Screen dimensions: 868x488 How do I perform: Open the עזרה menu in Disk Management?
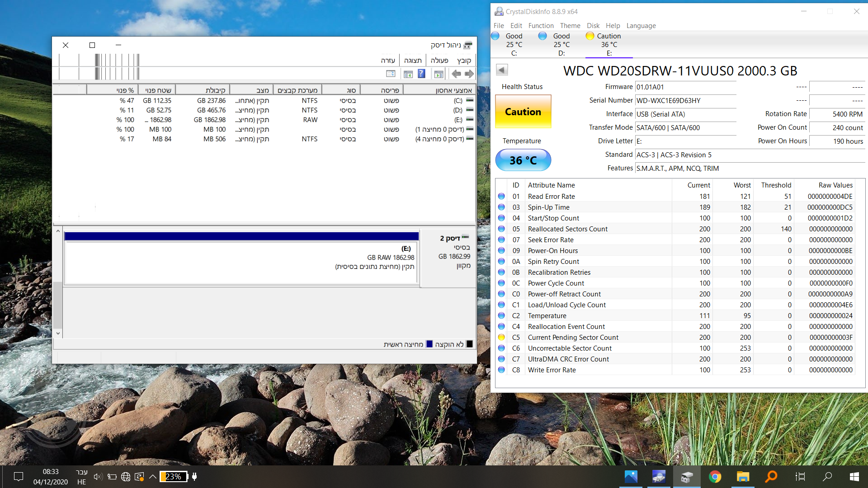[388, 60]
